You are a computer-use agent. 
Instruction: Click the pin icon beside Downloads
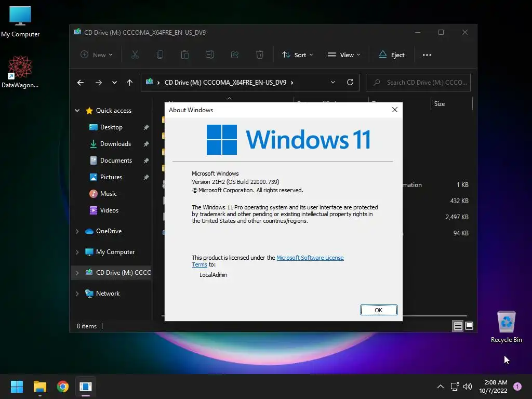point(146,144)
